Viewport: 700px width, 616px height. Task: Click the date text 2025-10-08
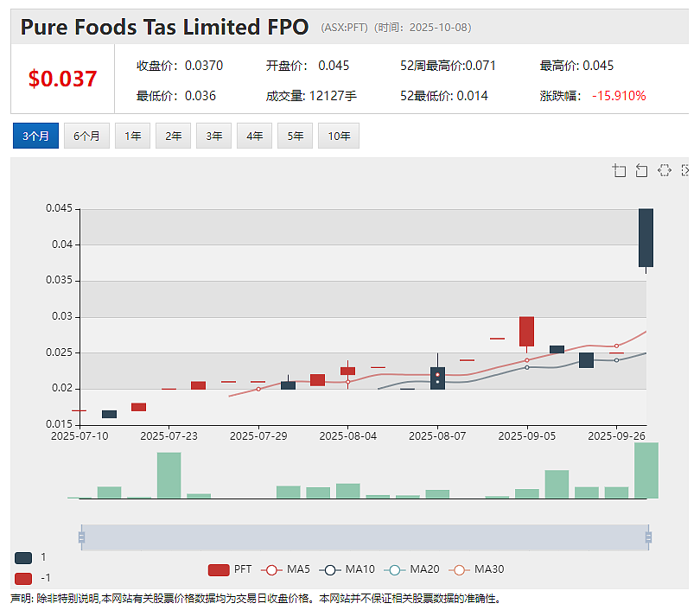tap(438, 28)
